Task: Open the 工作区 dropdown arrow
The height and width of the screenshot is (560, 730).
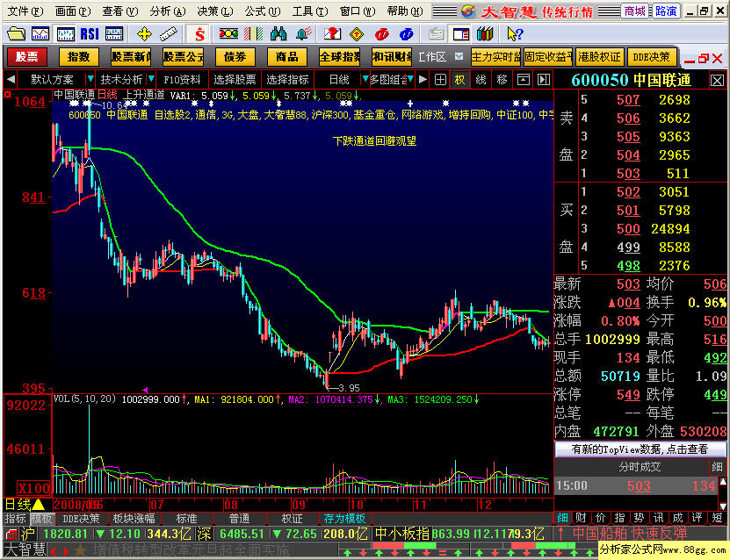Action: tap(459, 57)
